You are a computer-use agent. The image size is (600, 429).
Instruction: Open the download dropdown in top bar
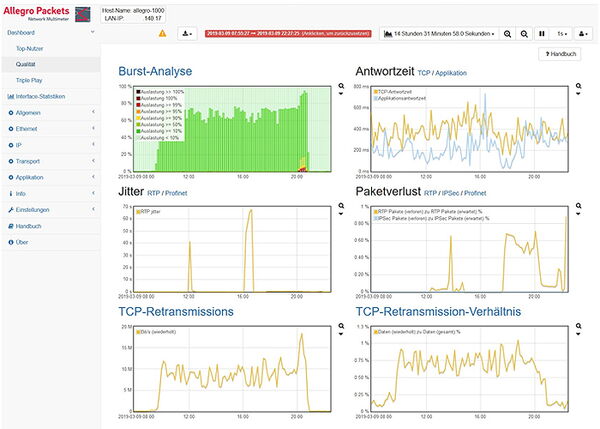[187, 33]
